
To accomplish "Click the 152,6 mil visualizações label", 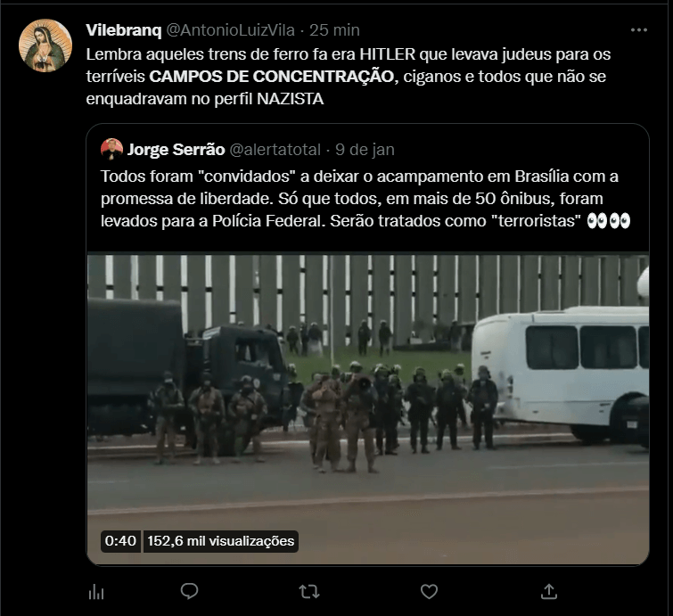I will tap(220, 541).
